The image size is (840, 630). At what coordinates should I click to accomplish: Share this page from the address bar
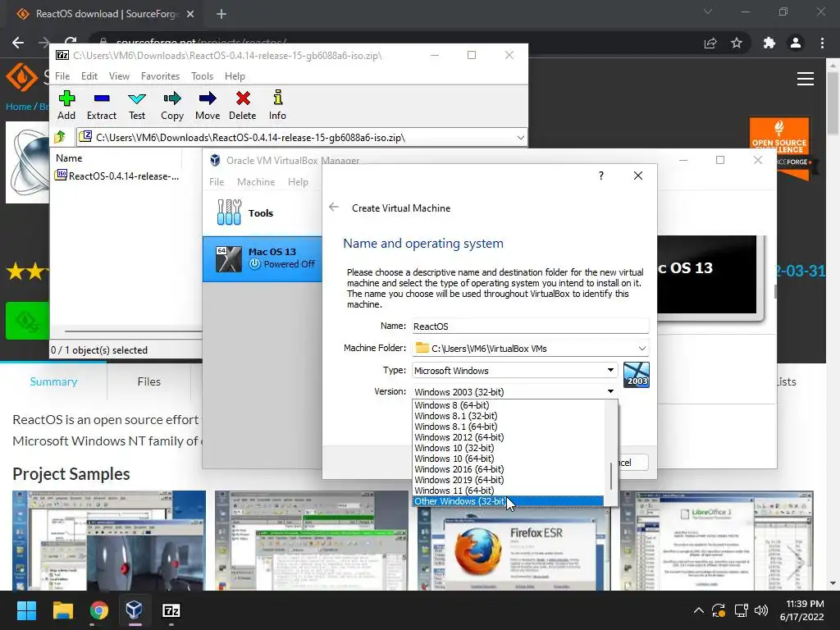710,43
